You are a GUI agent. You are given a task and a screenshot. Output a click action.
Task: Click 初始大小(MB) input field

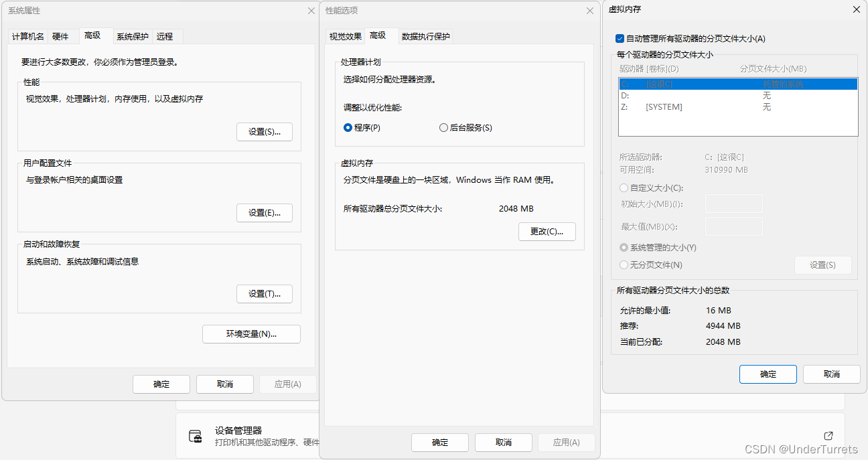734,204
